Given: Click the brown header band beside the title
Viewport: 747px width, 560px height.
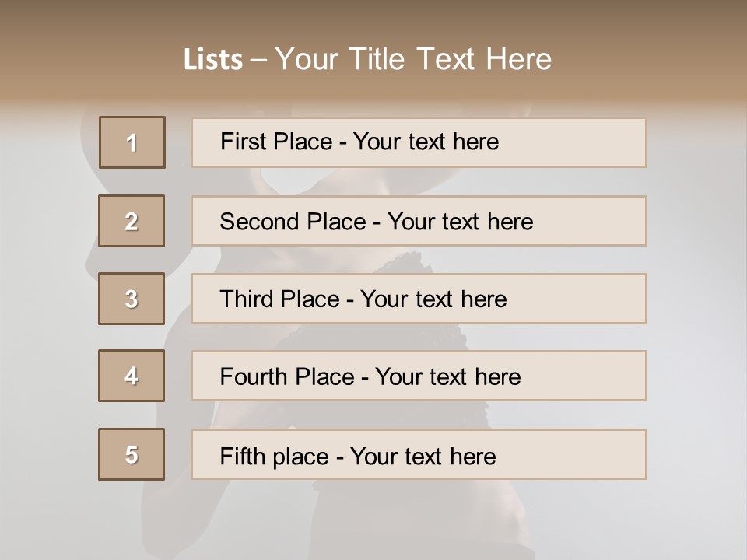Looking at the screenshot, I should tap(654, 54).
